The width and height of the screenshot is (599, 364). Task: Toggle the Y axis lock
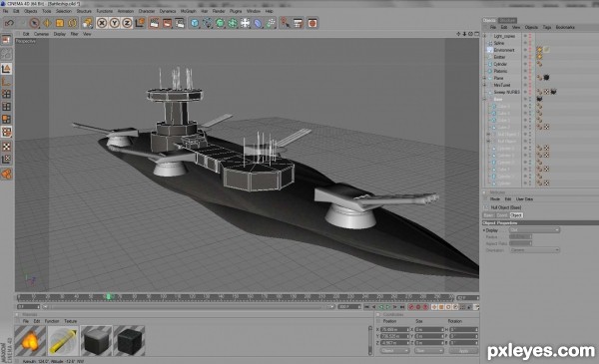(114, 23)
